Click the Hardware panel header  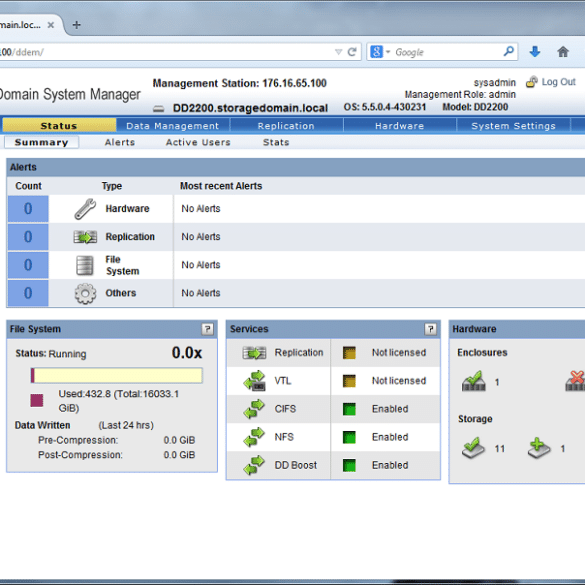coord(518,329)
